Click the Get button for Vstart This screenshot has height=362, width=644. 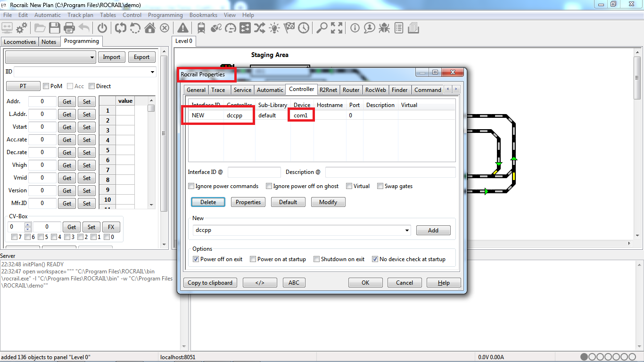pyautogui.click(x=67, y=127)
